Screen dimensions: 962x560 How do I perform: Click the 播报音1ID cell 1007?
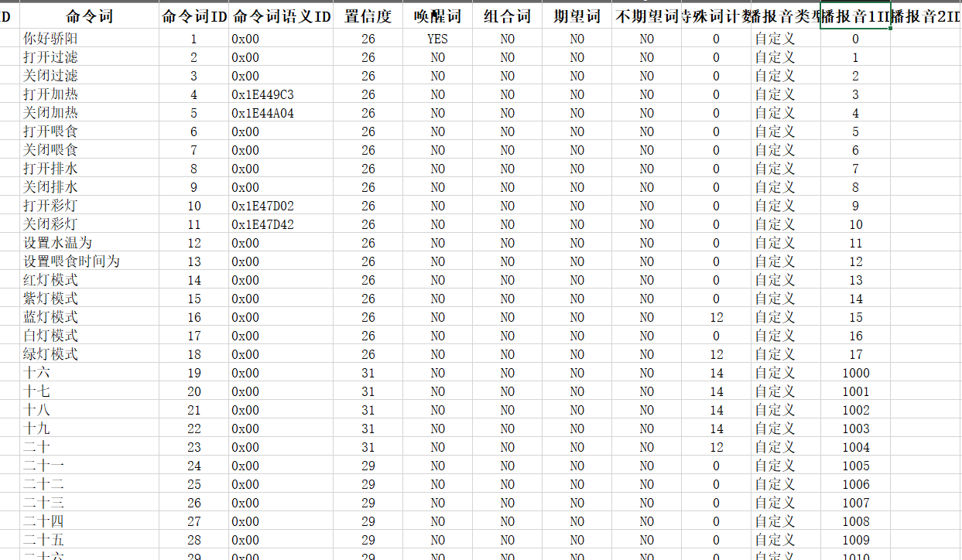coord(855,503)
